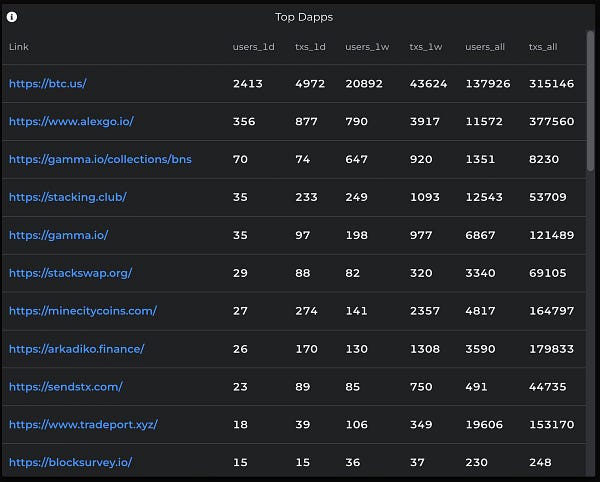Viewport: 600px width, 482px height.
Task: Select the value 43624 in btc.us row
Action: coord(428,84)
